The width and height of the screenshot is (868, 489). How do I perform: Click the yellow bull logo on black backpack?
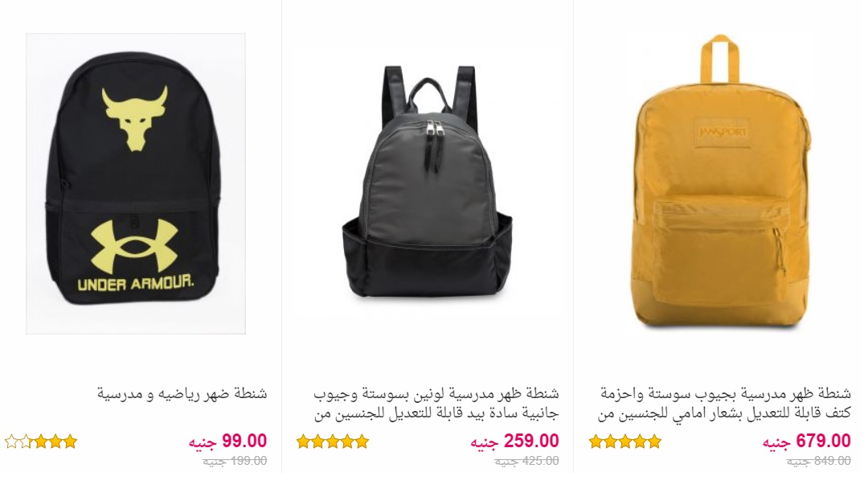pyautogui.click(x=134, y=117)
